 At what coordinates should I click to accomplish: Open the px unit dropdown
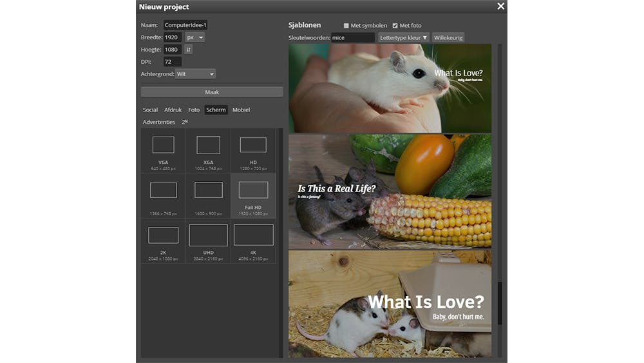195,37
